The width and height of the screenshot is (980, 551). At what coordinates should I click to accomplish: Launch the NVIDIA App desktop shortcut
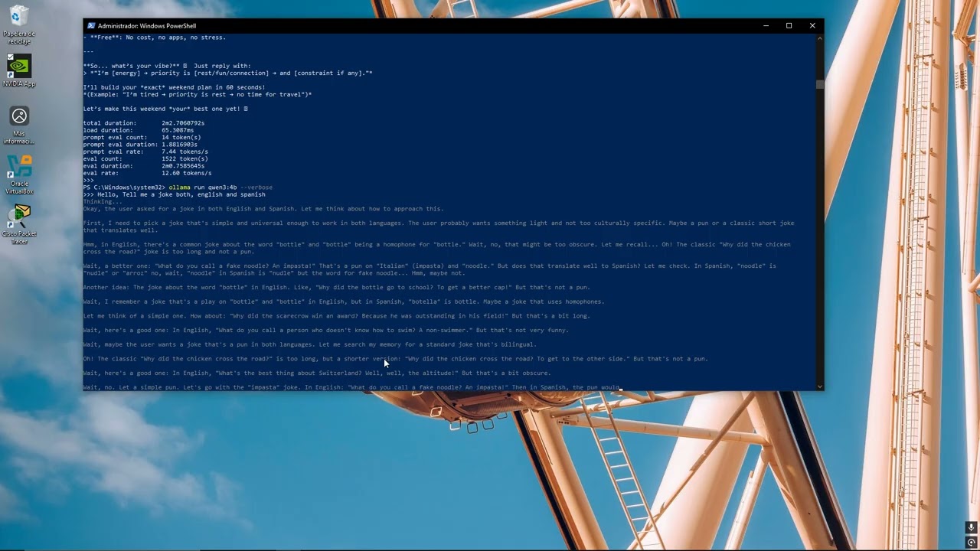(x=19, y=70)
